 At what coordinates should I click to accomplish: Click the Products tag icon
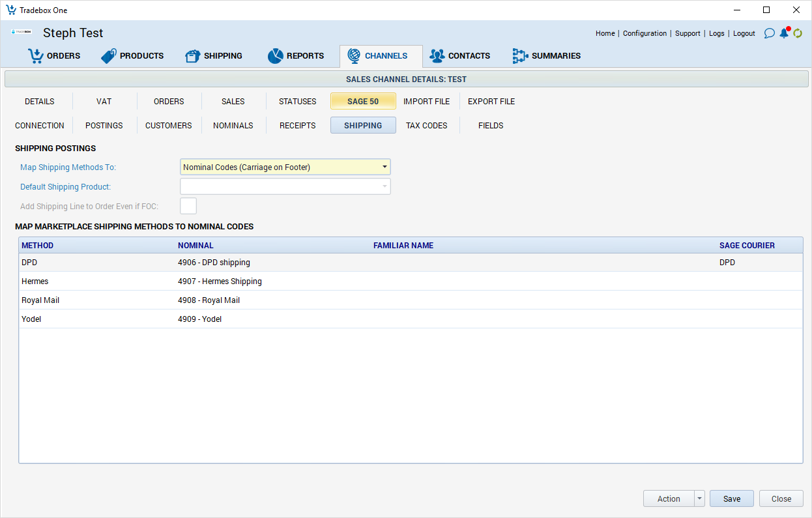pyautogui.click(x=109, y=56)
